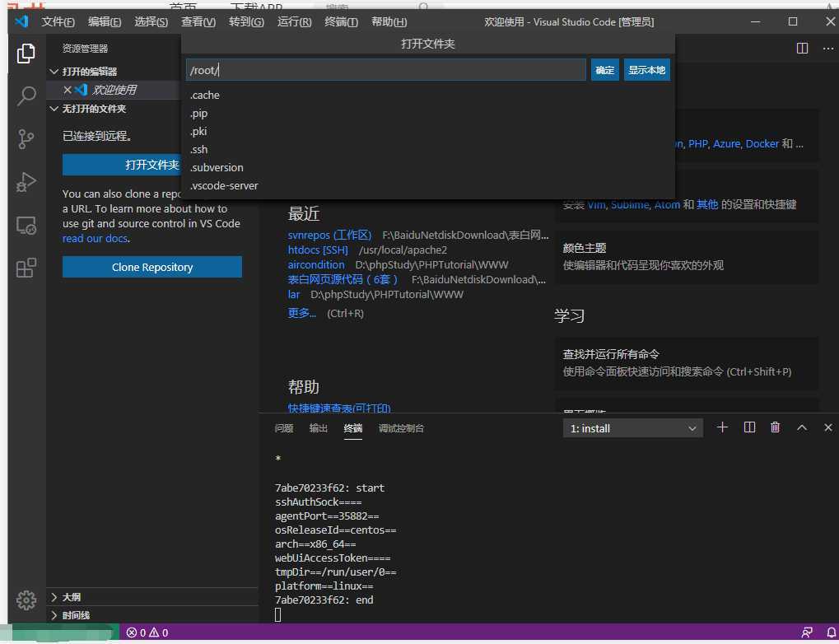Image resolution: width=839 pixels, height=644 pixels.
Task: Click the More... recent items link
Action: coord(301,313)
